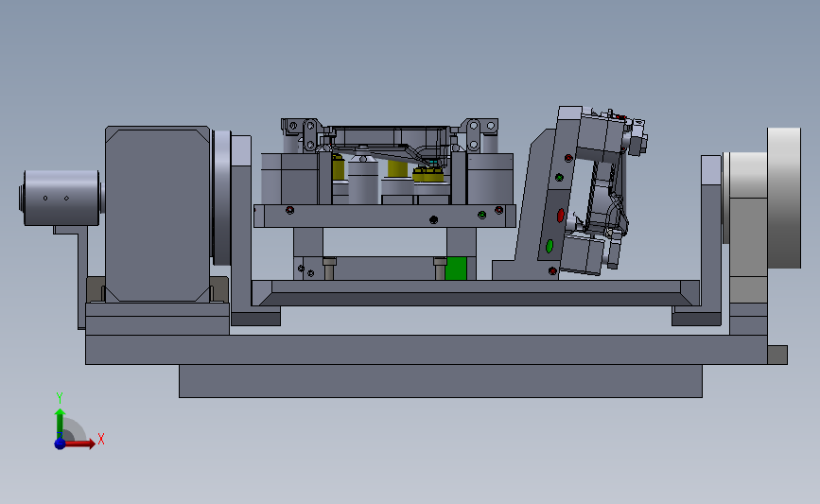Select the long cradle tray with beveled ends

click(475, 293)
